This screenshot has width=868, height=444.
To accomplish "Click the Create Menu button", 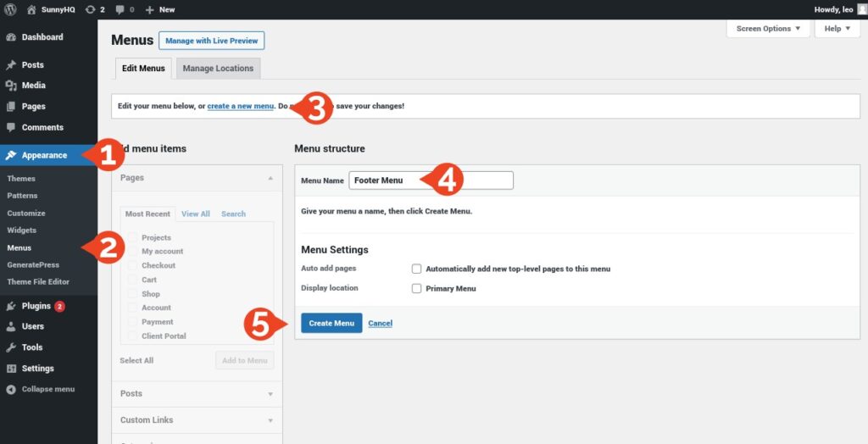I will [331, 324].
